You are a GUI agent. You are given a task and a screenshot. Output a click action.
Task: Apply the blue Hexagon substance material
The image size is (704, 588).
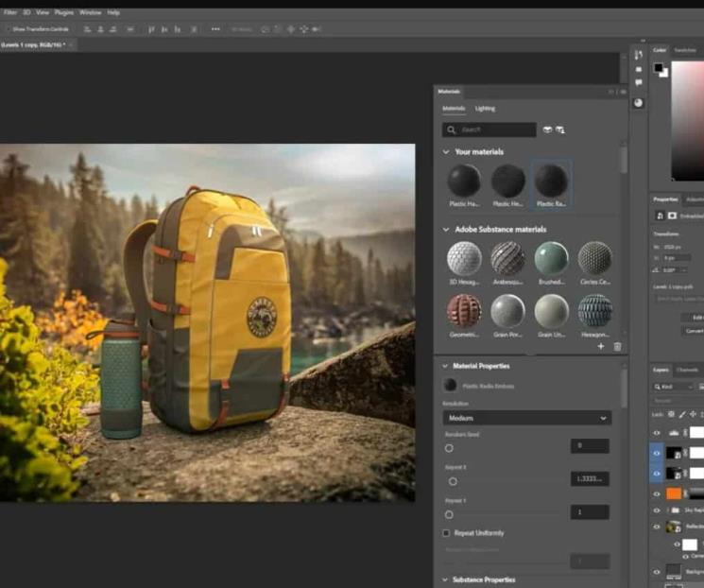click(x=595, y=311)
